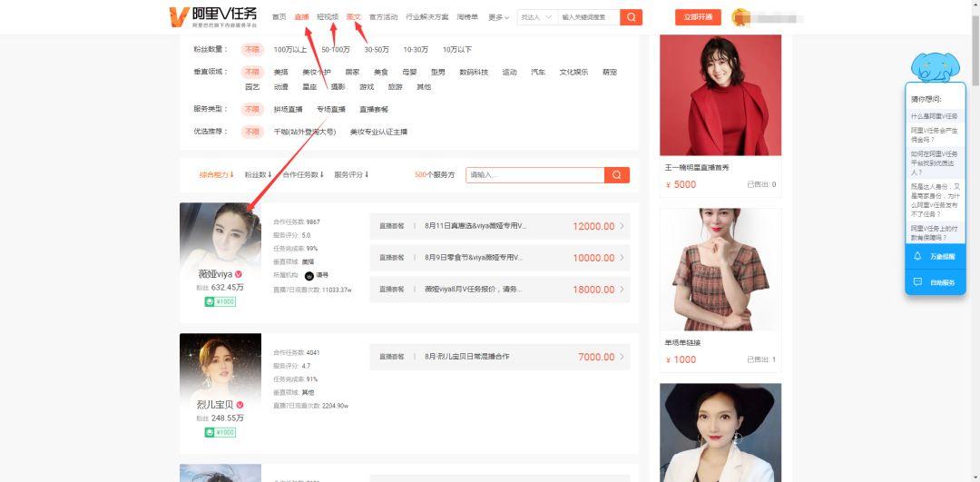Open the 行业解决方案 navigation tab
This screenshot has height=482, width=980.
coord(426,17)
